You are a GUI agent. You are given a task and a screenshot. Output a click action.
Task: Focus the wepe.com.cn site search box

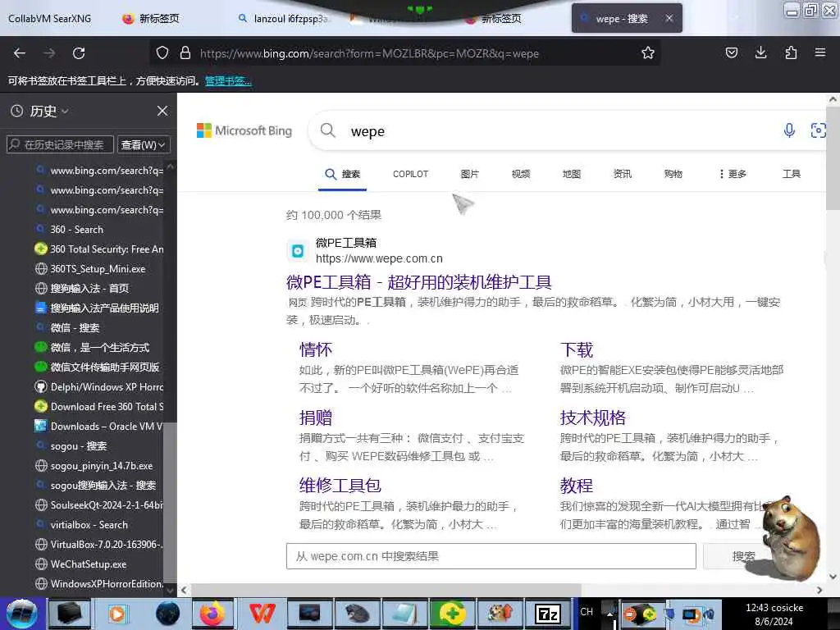coord(491,556)
